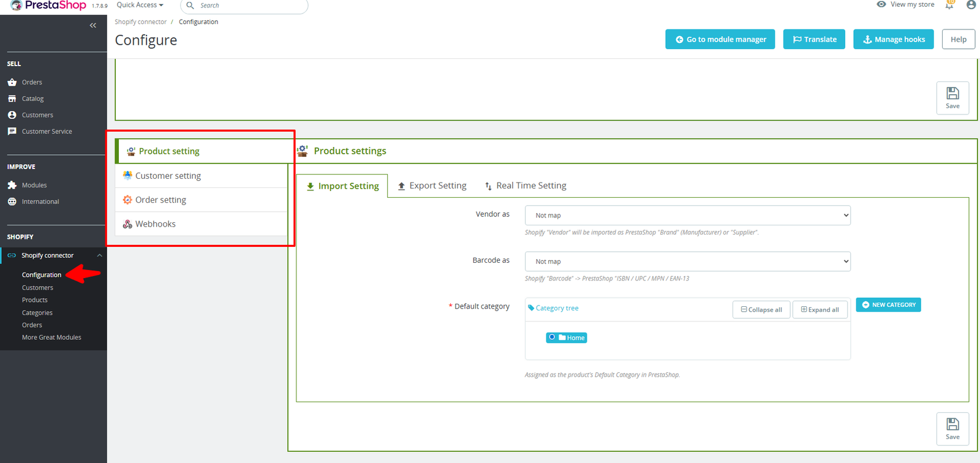Click the notifications bell icon

[x=949, y=5]
